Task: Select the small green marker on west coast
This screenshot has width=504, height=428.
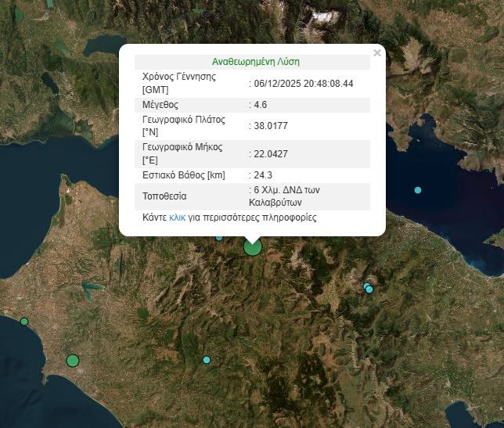Action: (x=24, y=322)
